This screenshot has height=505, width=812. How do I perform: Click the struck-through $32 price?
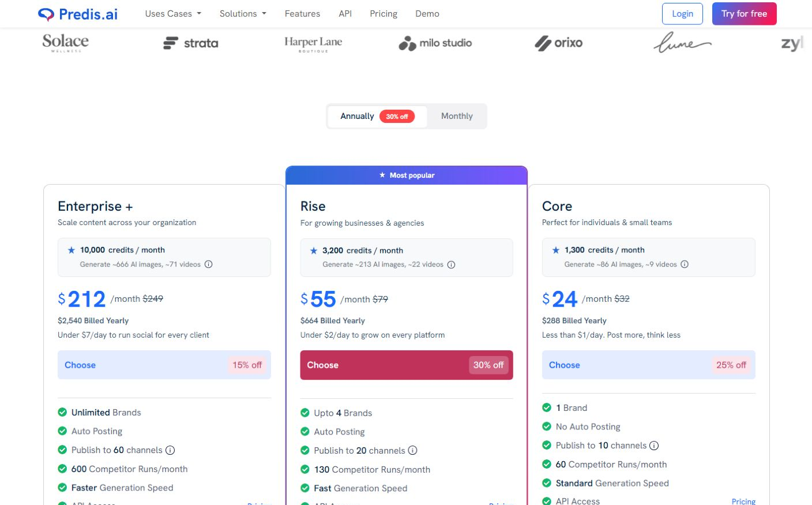pyautogui.click(x=622, y=298)
